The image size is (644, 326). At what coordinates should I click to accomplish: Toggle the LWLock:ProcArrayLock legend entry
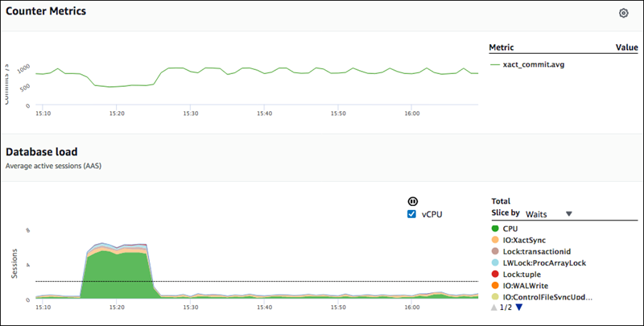(x=543, y=262)
